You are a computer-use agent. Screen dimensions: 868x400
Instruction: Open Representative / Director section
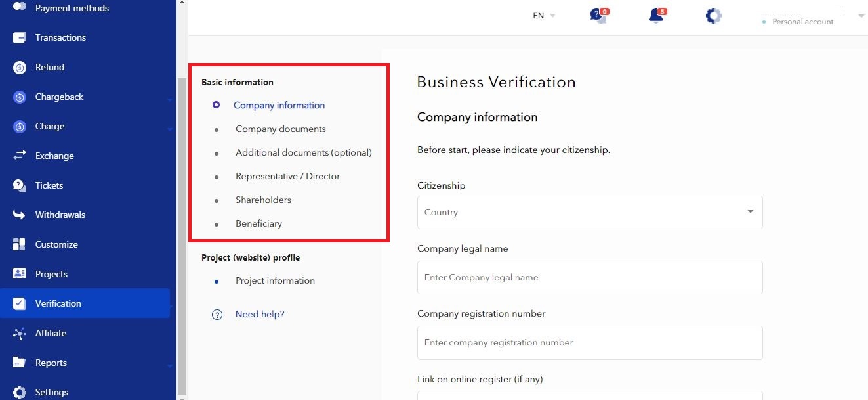[x=287, y=176]
